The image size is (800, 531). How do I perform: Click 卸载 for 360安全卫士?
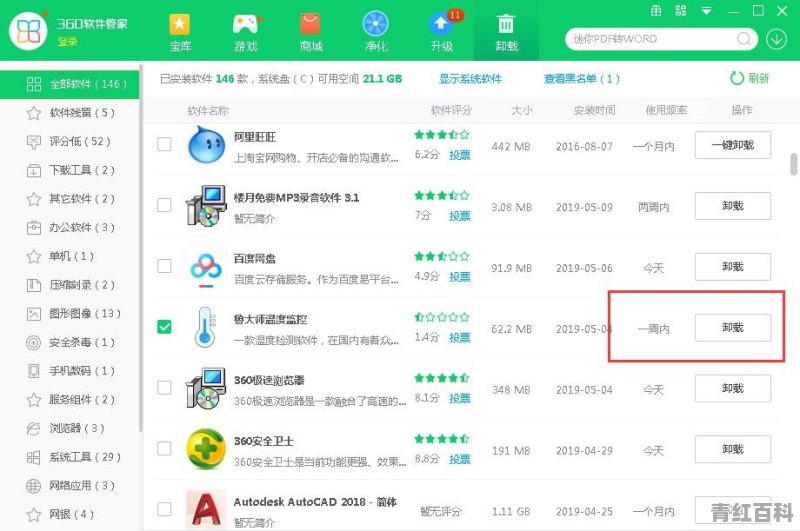[x=733, y=449]
